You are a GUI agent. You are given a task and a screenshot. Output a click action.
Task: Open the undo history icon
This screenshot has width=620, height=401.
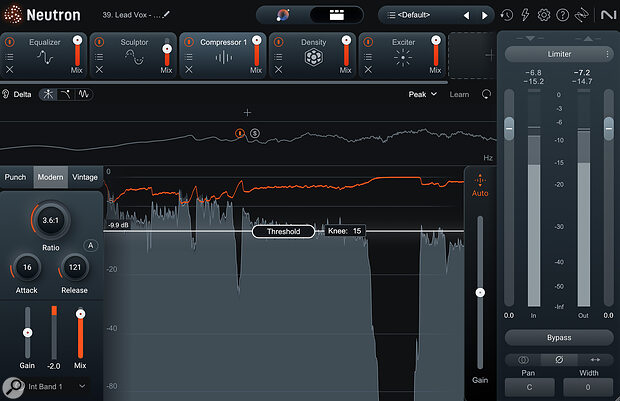pyautogui.click(x=506, y=15)
